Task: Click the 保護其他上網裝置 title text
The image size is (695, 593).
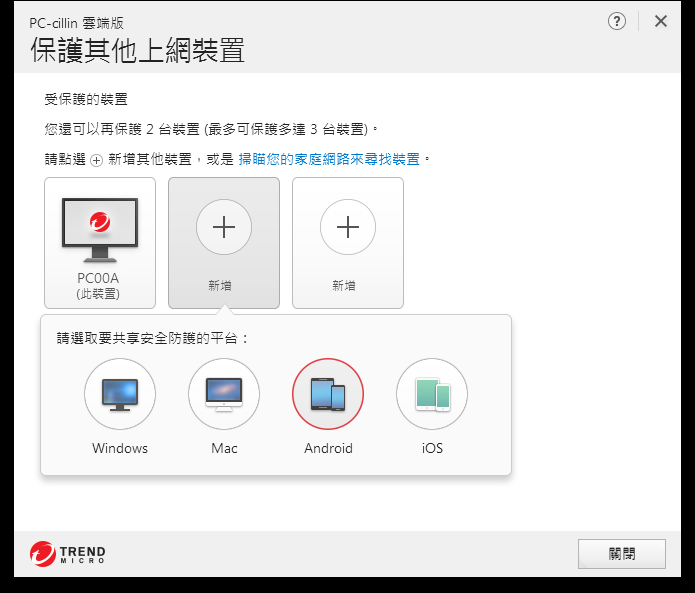Action: (x=137, y=50)
